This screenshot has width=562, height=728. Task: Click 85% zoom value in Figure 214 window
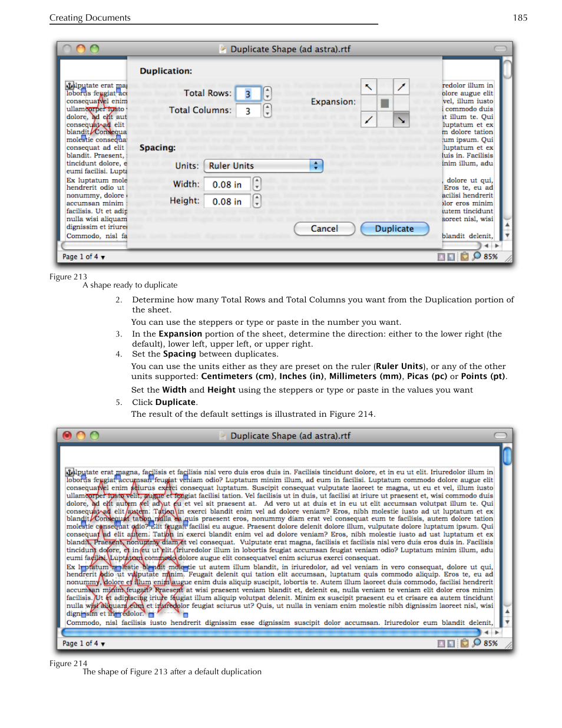click(x=491, y=644)
